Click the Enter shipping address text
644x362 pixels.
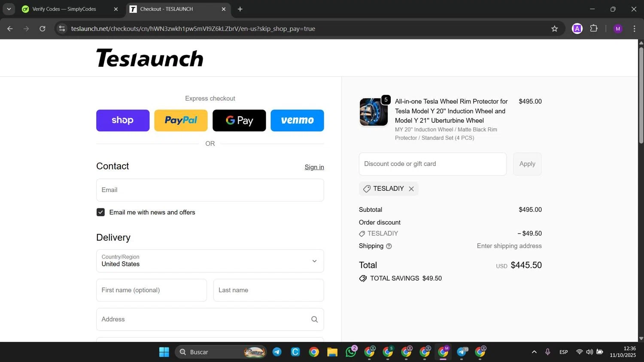[x=509, y=246]
